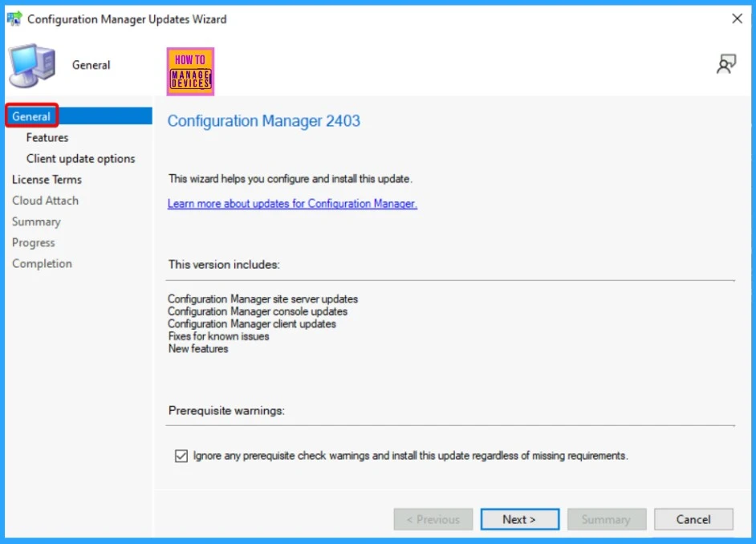This screenshot has height=544, width=756.
Task: Click the How To Manage Devices logo
Action: coord(190,71)
